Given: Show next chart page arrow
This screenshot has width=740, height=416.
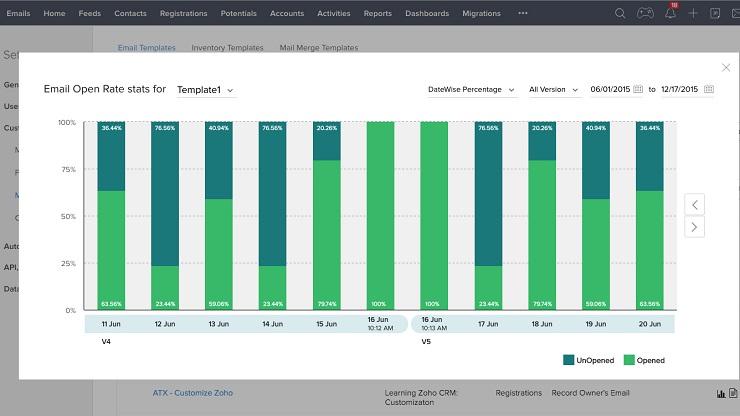Looking at the screenshot, I should coord(695,227).
